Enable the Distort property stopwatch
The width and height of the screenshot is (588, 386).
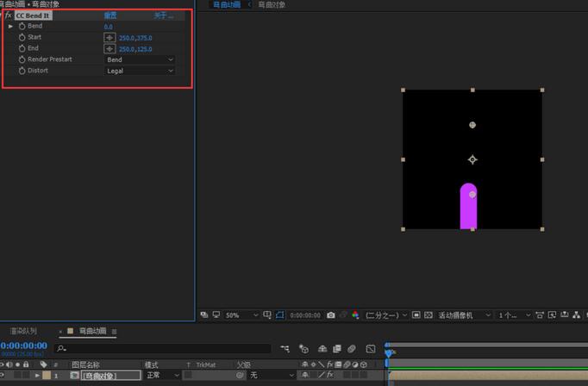pyautogui.click(x=22, y=71)
